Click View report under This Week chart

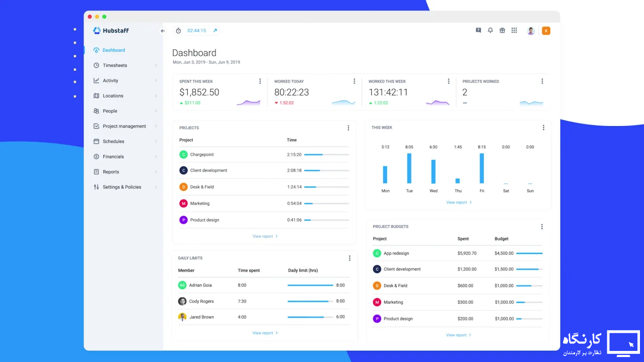pyautogui.click(x=459, y=202)
